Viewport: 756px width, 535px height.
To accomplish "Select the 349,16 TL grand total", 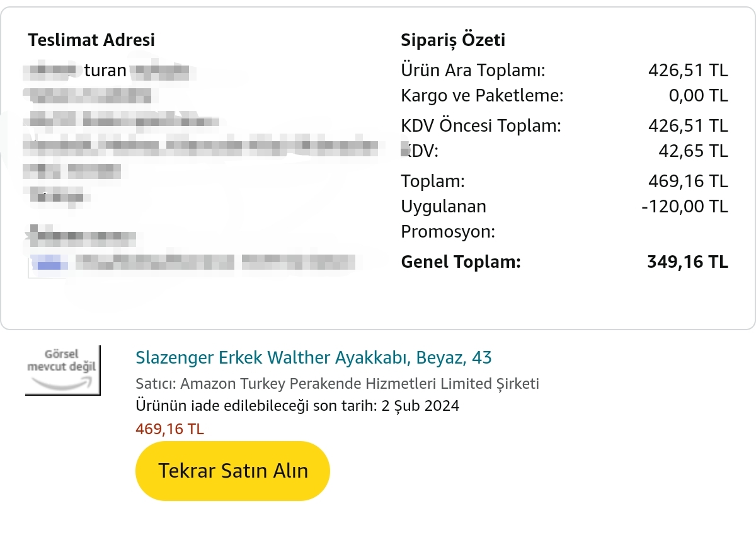I will [687, 262].
